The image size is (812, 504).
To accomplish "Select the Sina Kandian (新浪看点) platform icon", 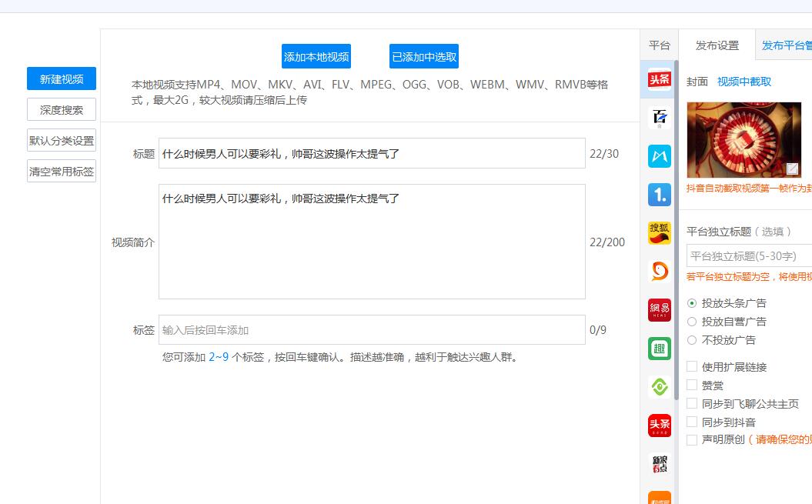I will pos(659,464).
